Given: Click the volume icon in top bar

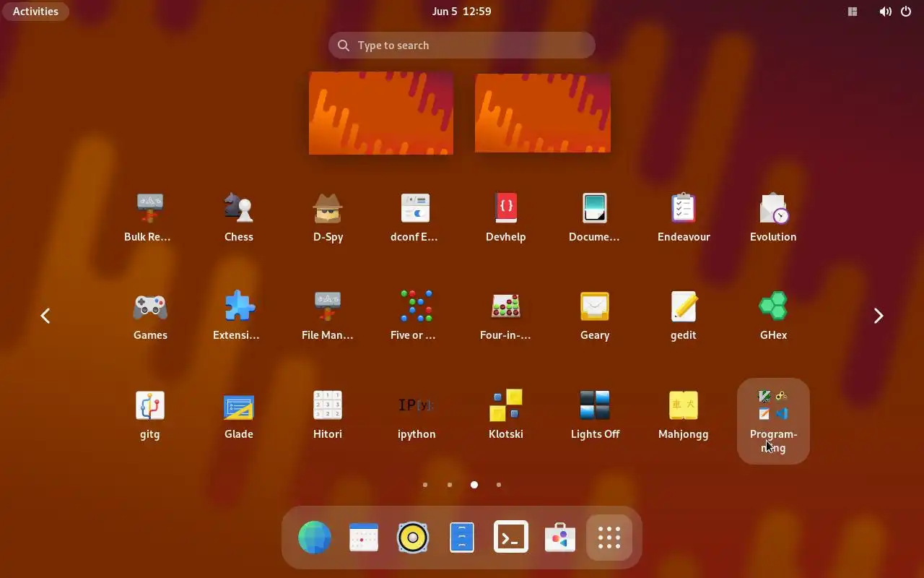Looking at the screenshot, I should tap(885, 12).
